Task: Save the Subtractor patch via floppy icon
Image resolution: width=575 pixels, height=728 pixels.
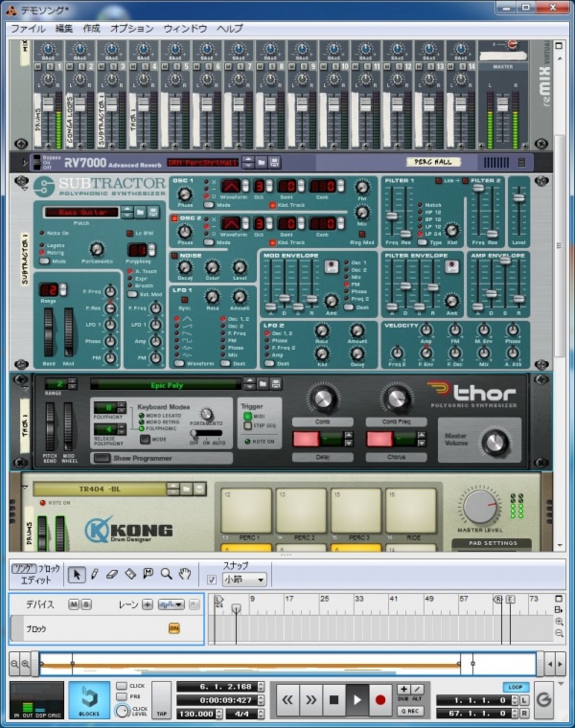Action: (x=153, y=212)
